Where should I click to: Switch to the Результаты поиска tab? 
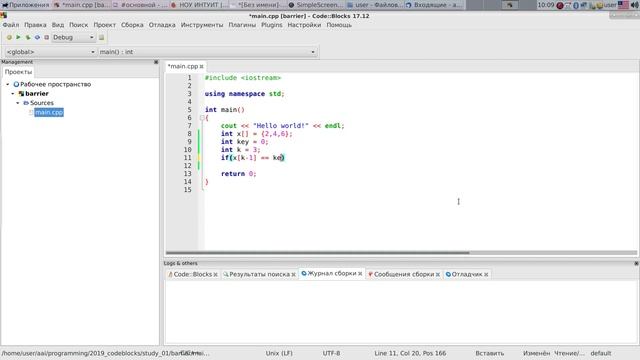pos(259,274)
